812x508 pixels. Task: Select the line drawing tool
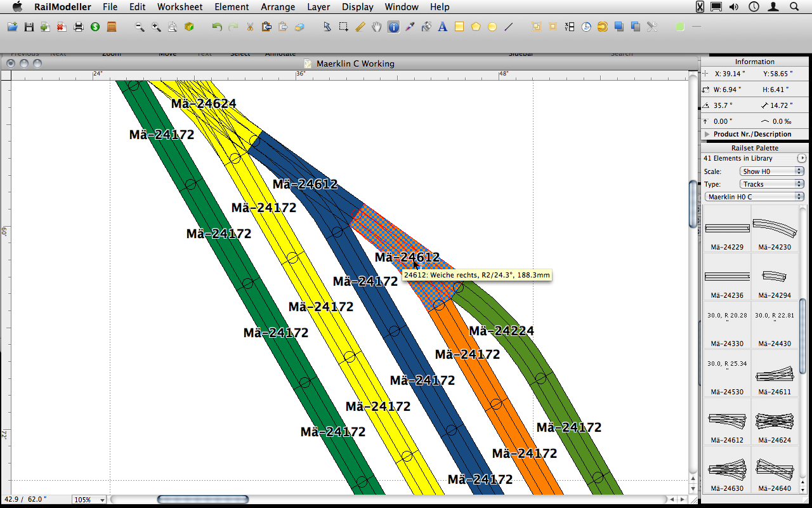pyautogui.click(x=508, y=27)
